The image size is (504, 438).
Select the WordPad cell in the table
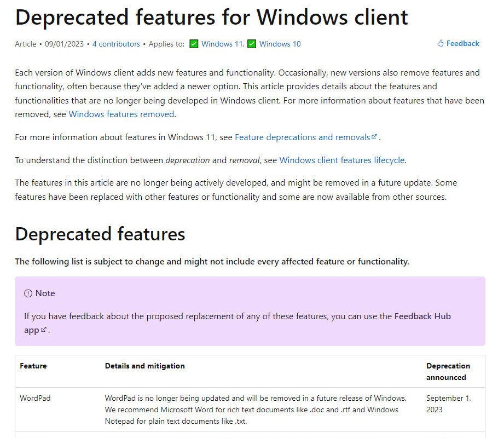click(35, 398)
